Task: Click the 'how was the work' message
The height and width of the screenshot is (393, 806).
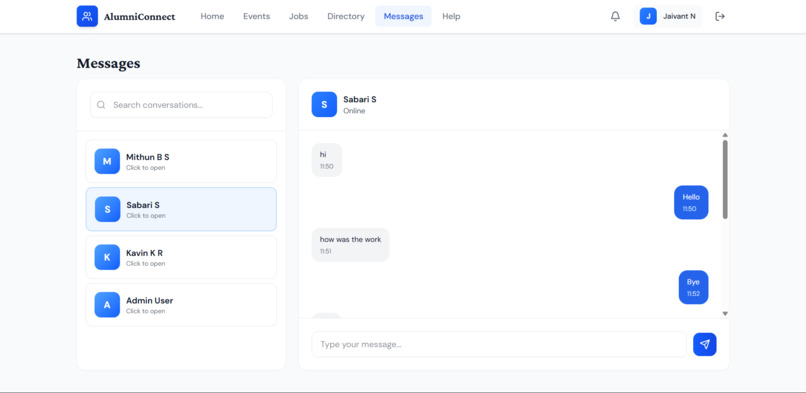Action: 351,245
